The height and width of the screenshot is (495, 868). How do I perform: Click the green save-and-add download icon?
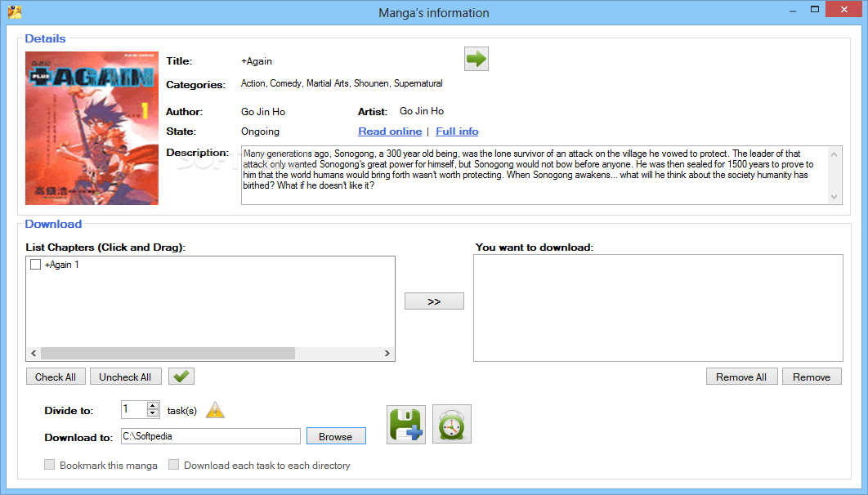click(x=405, y=424)
